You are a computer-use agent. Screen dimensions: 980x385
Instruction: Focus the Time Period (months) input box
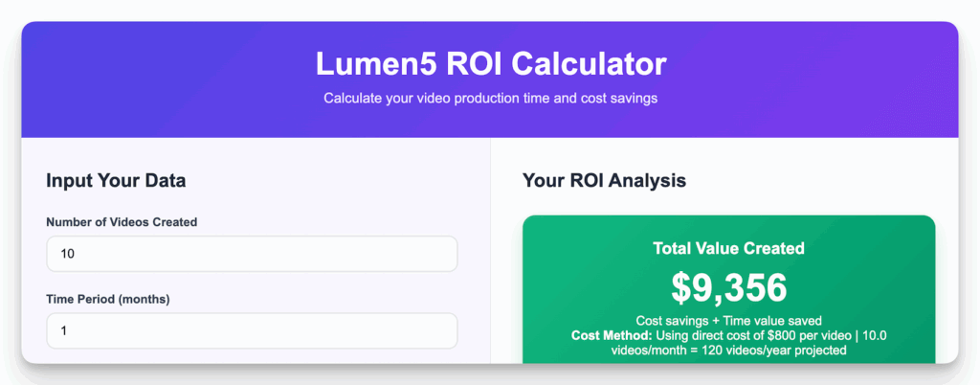click(252, 330)
